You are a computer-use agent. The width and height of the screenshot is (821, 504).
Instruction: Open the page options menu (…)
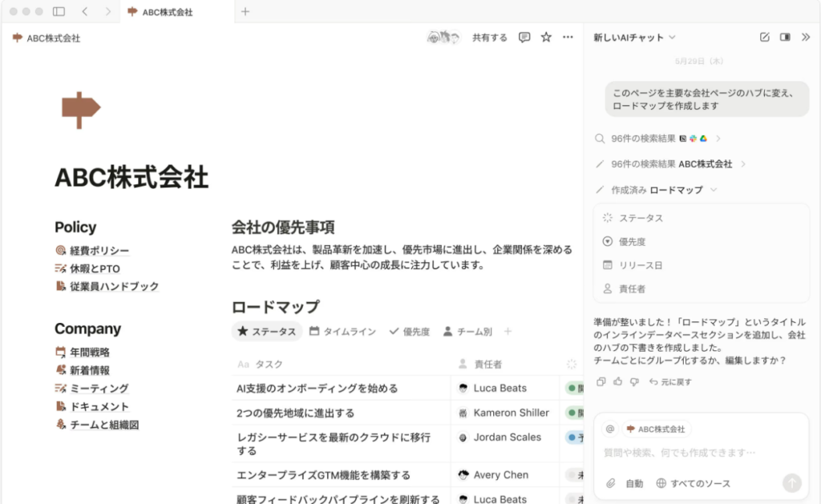(567, 36)
